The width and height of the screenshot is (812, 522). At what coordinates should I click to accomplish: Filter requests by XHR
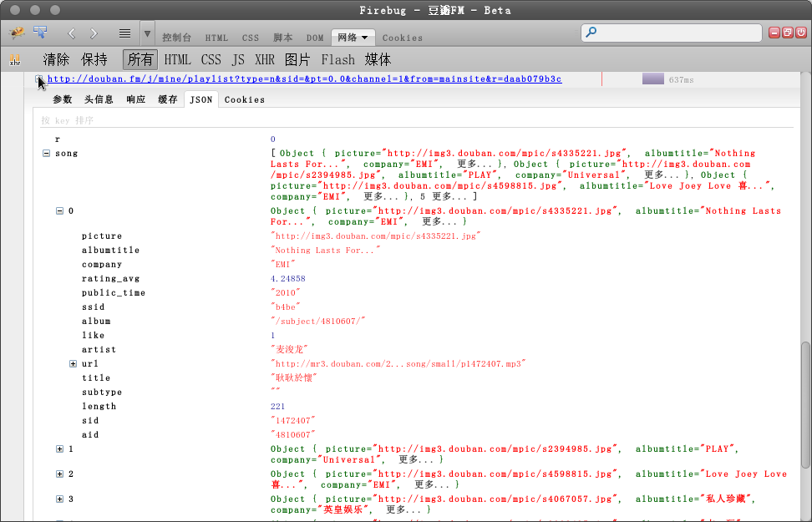(x=265, y=59)
